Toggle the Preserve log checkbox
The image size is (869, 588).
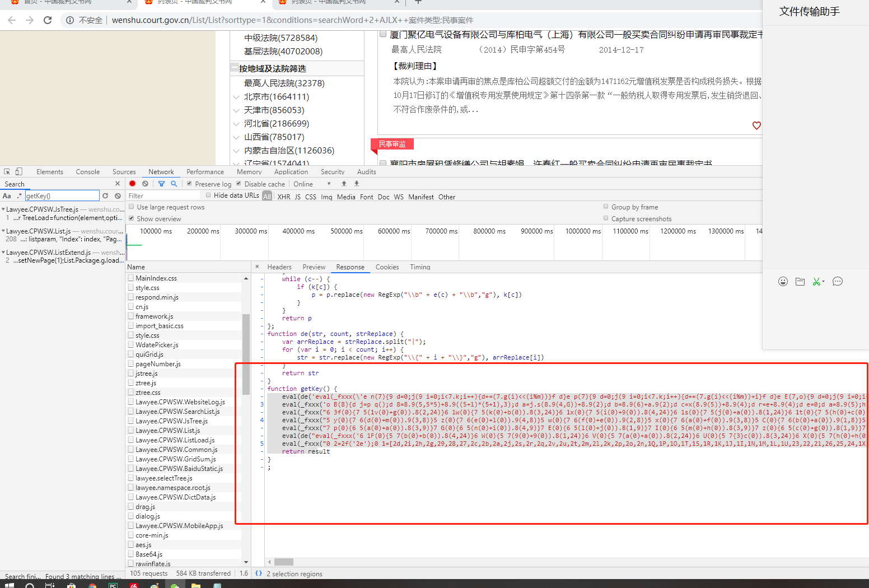[189, 184]
